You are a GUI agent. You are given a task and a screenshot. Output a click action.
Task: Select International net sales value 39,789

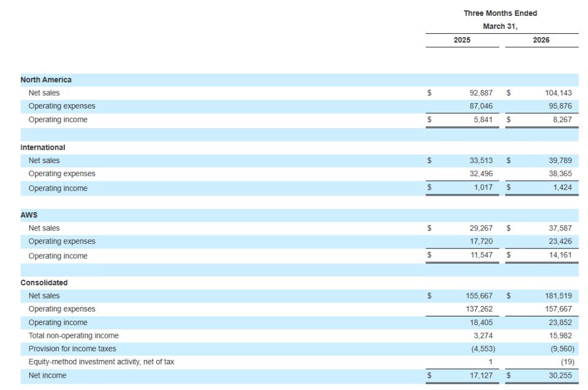pyautogui.click(x=560, y=160)
